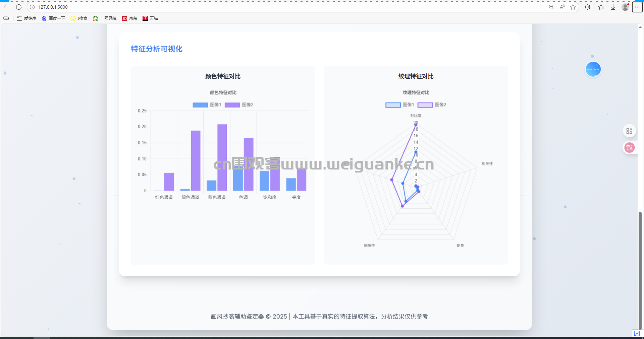Viewport: 644px width, 339px height.
Task: Click the read aloud icon
Action: click(x=562, y=7)
